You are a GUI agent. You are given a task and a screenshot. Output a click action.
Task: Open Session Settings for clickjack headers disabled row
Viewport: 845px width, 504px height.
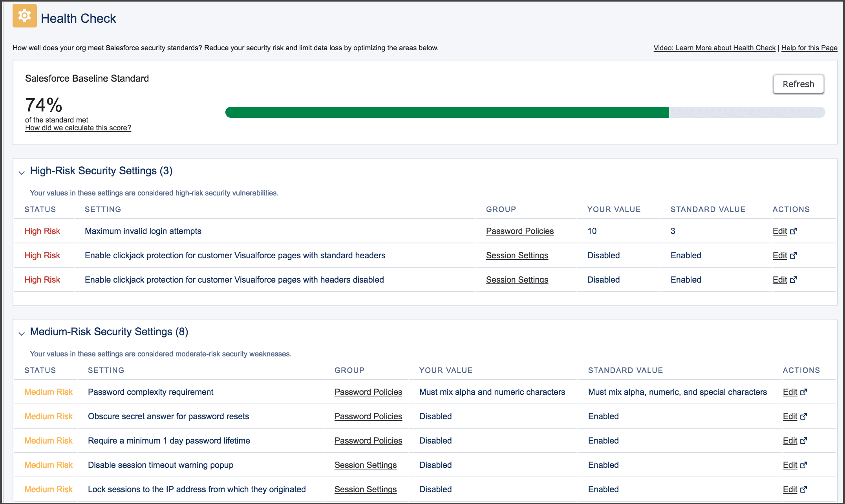point(517,280)
